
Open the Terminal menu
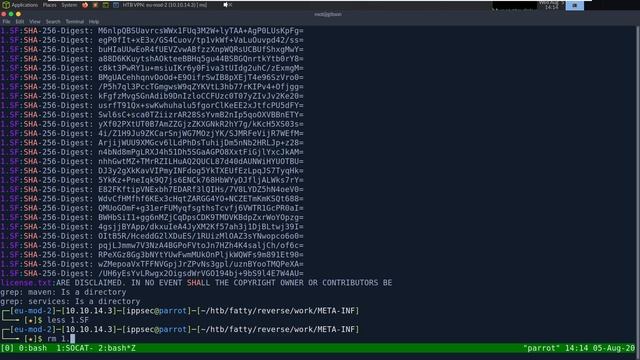(75, 22)
